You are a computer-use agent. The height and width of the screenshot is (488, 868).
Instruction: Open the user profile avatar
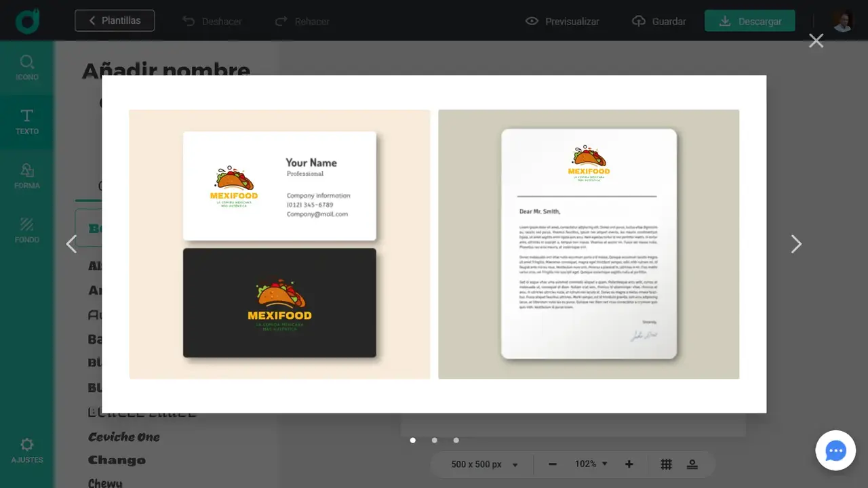[x=842, y=21]
